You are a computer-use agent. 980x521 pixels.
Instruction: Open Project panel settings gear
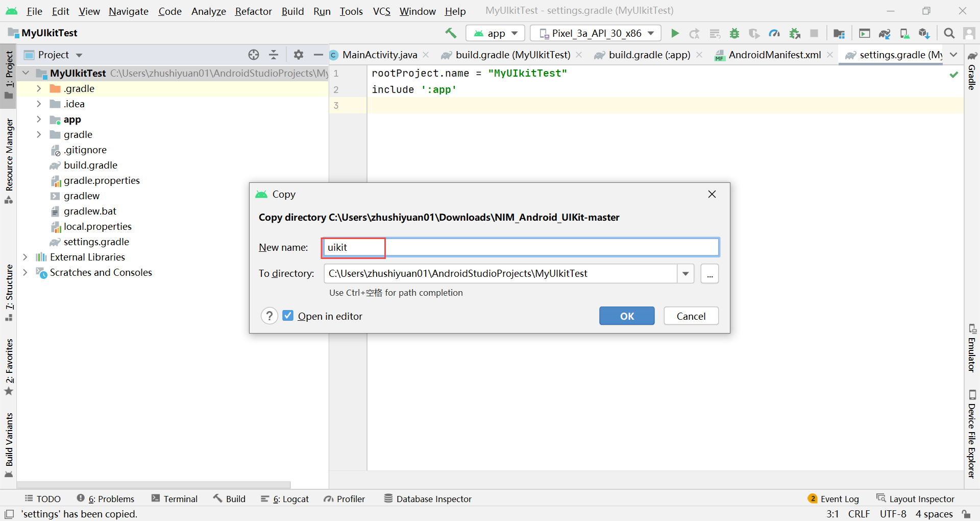[x=299, y=55]
